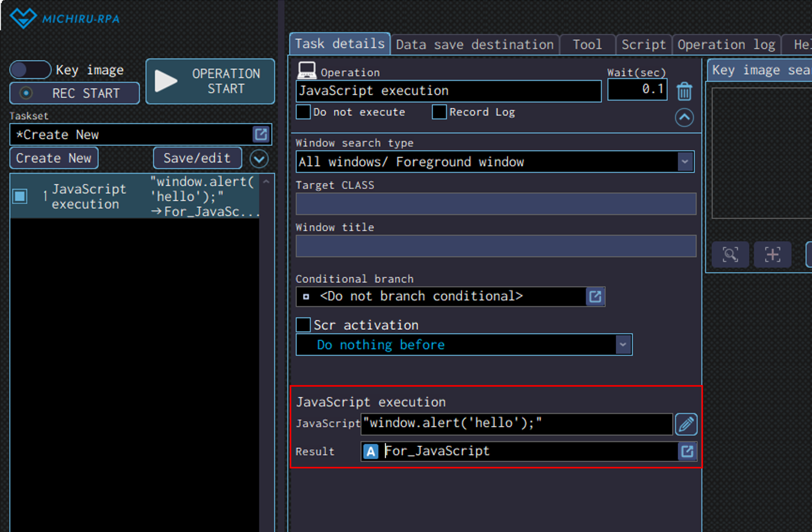Open the Do nothing before dropdown

click(x=623, y=345)
